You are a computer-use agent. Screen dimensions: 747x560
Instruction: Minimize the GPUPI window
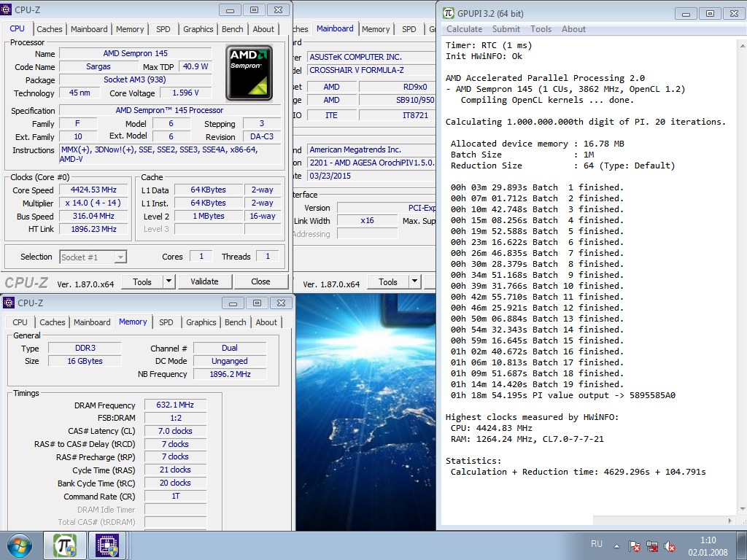[686, 14]
